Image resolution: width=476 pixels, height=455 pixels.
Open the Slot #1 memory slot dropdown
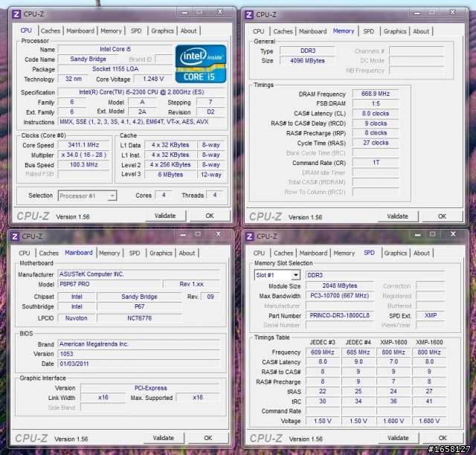(277, 275)
